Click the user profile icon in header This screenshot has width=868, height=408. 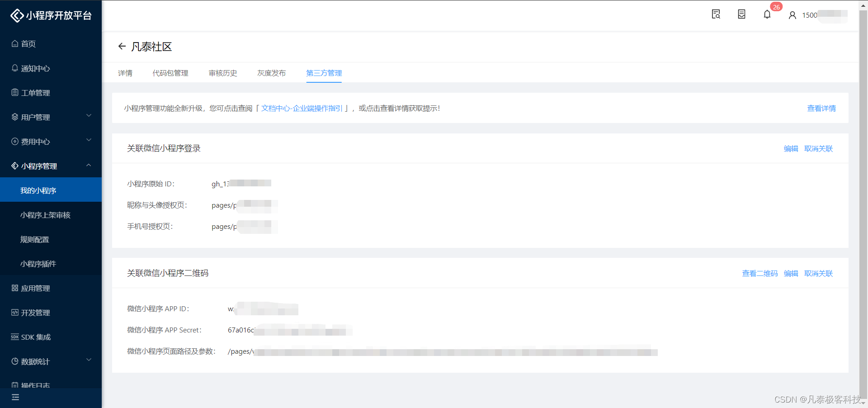tap(792, 15)
